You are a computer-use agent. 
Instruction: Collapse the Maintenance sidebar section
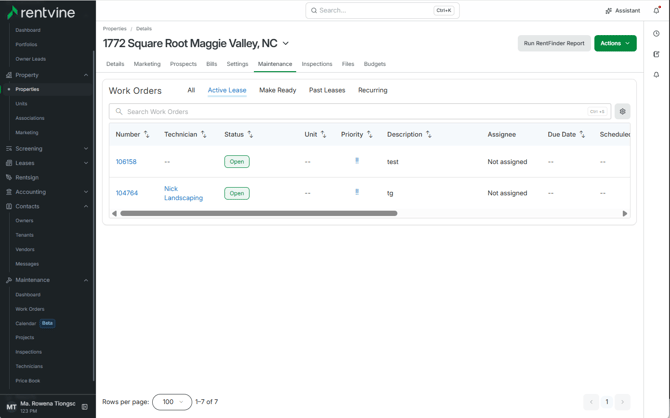point(86,280)
